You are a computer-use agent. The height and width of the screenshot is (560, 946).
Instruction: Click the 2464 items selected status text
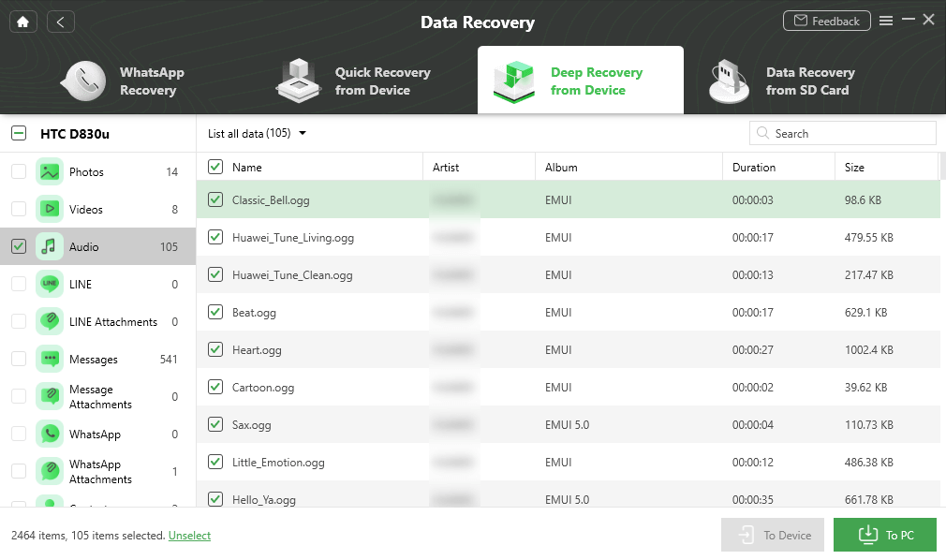point(88,536)
